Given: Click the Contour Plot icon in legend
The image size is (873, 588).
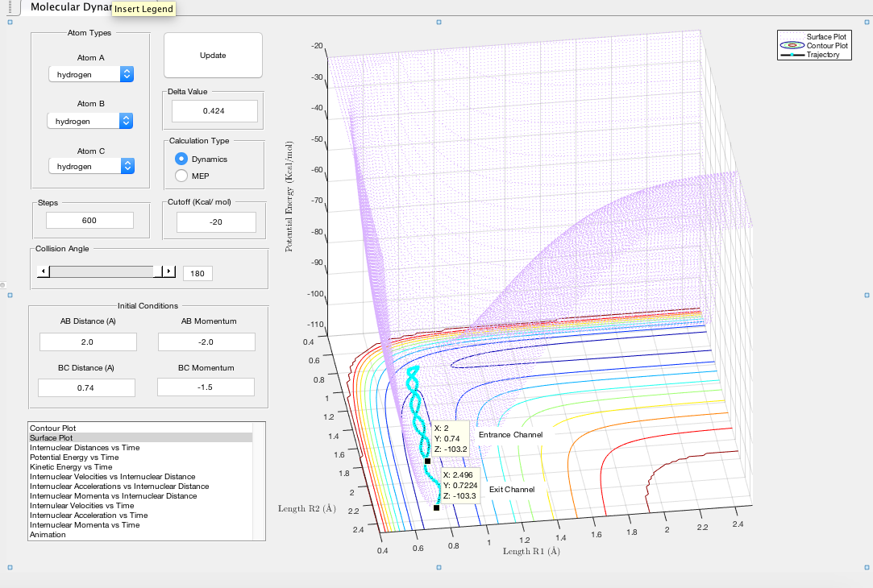Looking at the screenshot, I should [792, 46].
